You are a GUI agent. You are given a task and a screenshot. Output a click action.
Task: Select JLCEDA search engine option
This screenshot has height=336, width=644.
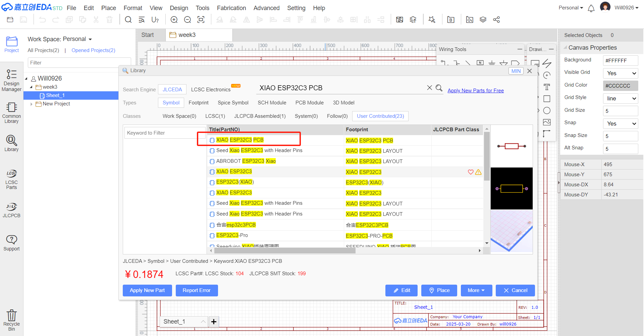click(x=172, y=90)
